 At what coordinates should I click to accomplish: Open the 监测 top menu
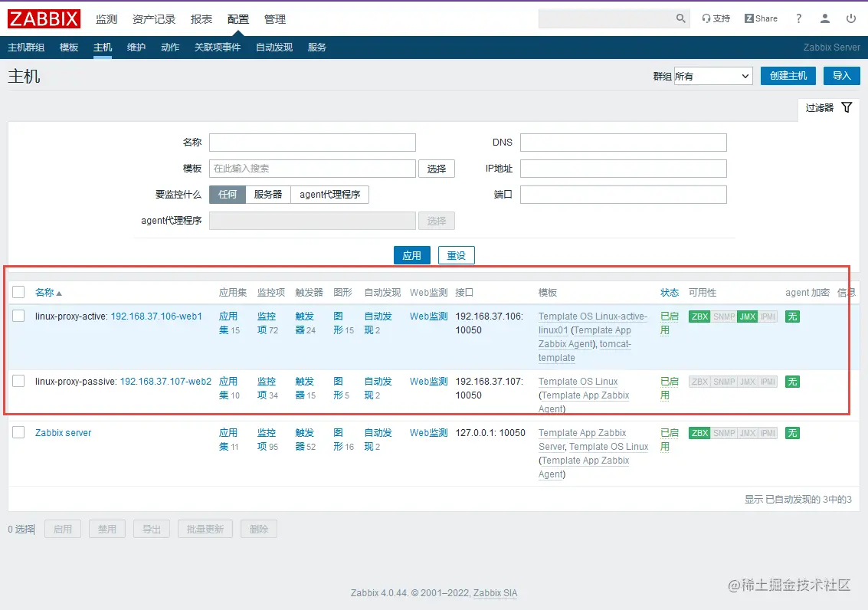[106, 19]
